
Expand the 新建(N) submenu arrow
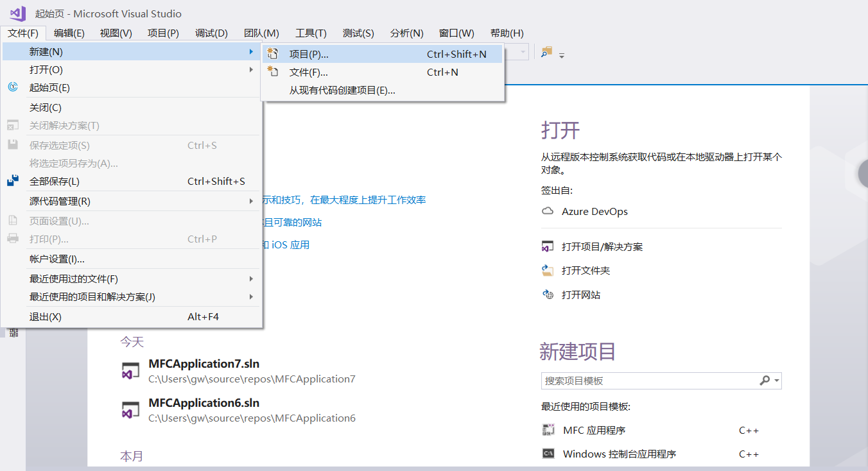pyautogui.click(x=251, y=51)
